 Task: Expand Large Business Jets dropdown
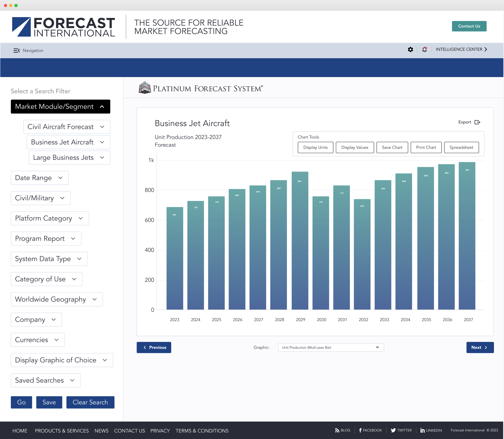[70, 158]
